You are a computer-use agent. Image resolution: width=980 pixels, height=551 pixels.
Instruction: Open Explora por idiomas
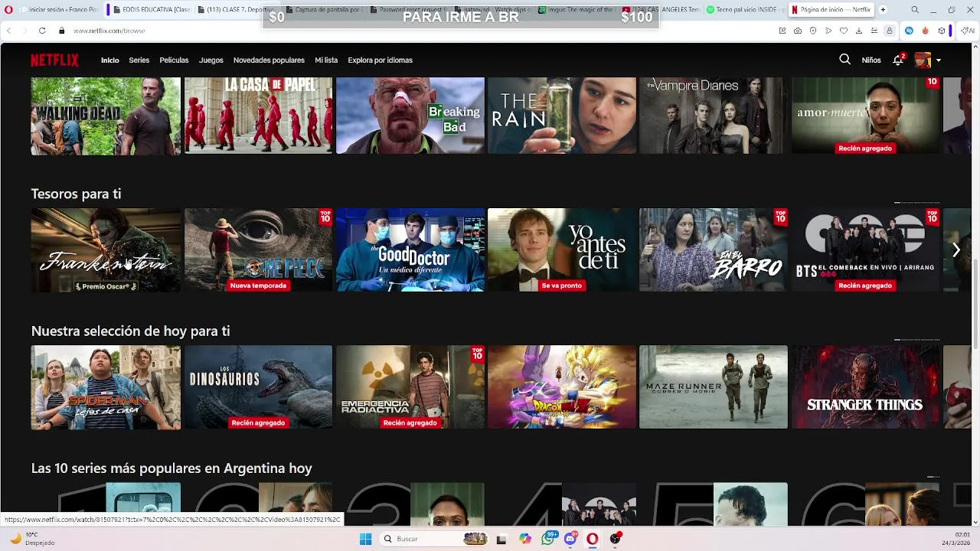point(380,60)
